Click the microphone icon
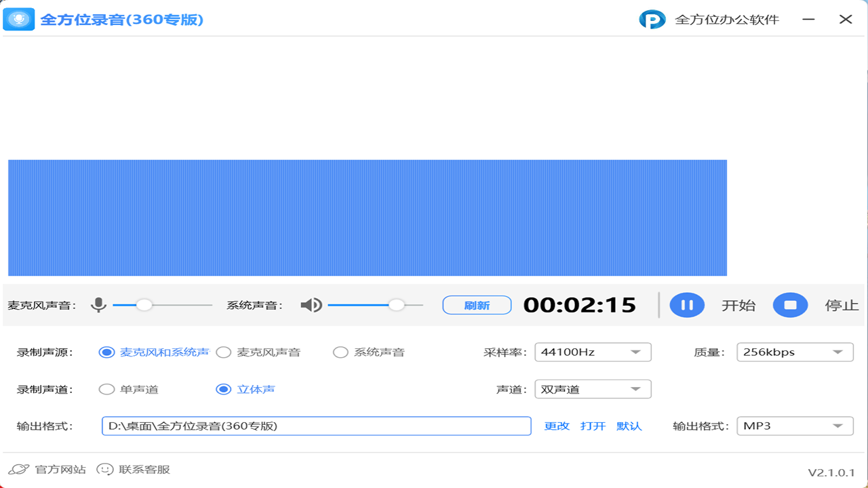Image resolution: width=868 pixels, height=488 pixels. click(x=99, y=305)
